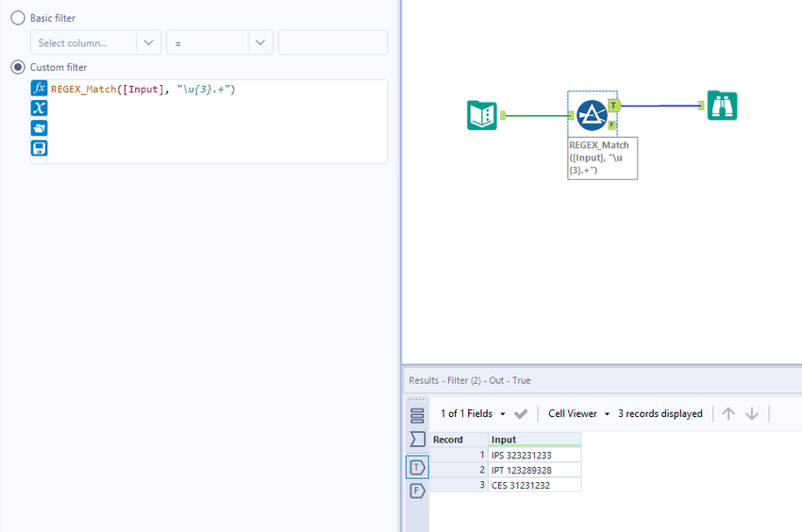The width and height of the screenshot is (802, 532).
Task: Click record number 3 row header
Action: [x=459, y=485]
